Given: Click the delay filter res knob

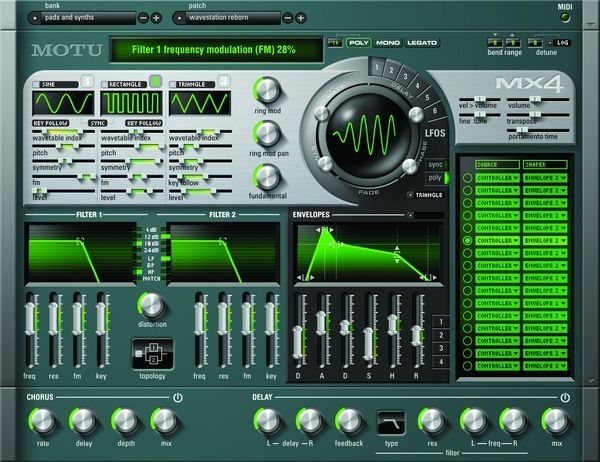Looking at the screenshot, I should click(432, 421).
